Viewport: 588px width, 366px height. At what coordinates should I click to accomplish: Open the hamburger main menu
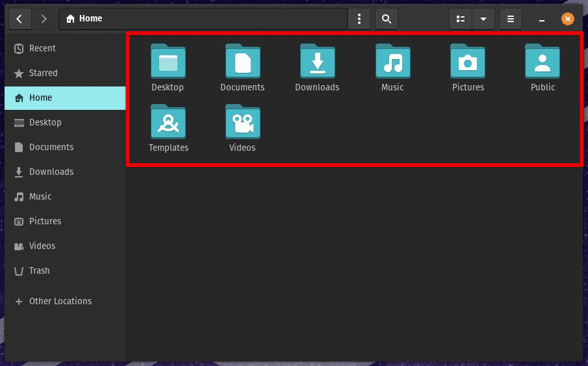[511, 19]
